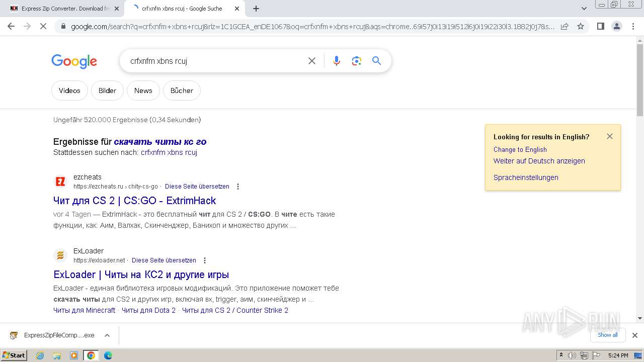Click Change to English
This screenshot has height=362, width=644.
coord(520,149)
